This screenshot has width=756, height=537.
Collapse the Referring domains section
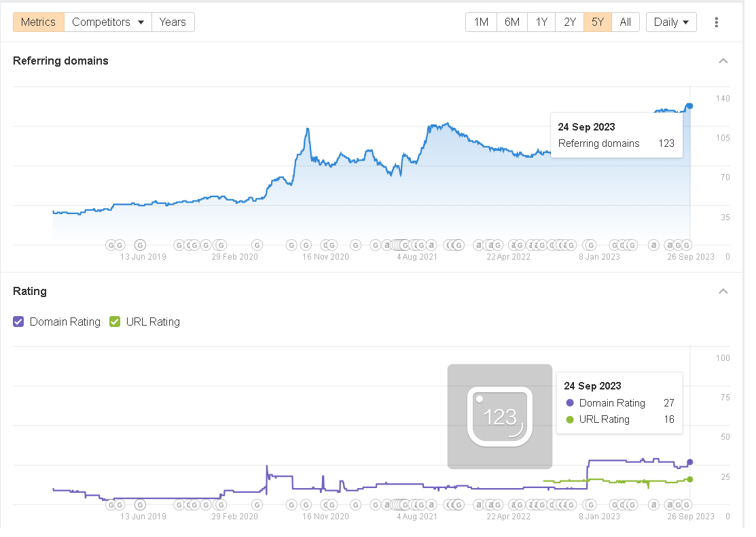(x=723, y=61)
